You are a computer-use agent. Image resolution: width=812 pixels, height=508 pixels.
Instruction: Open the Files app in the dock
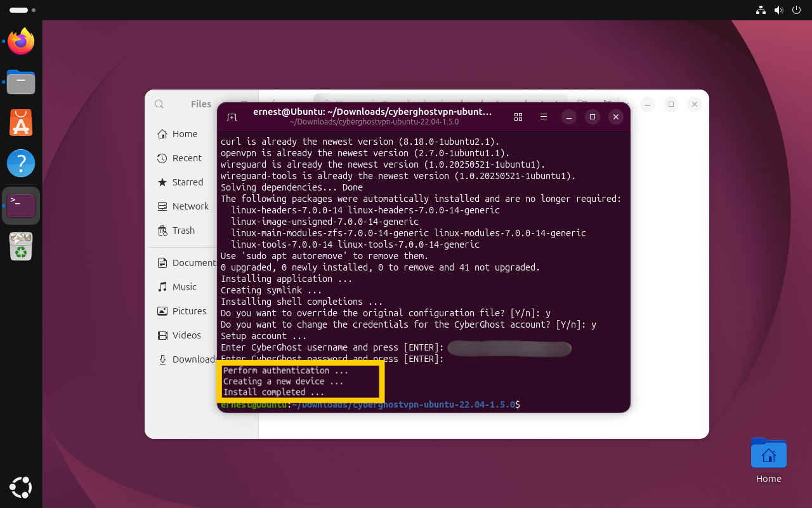point(21,83)
